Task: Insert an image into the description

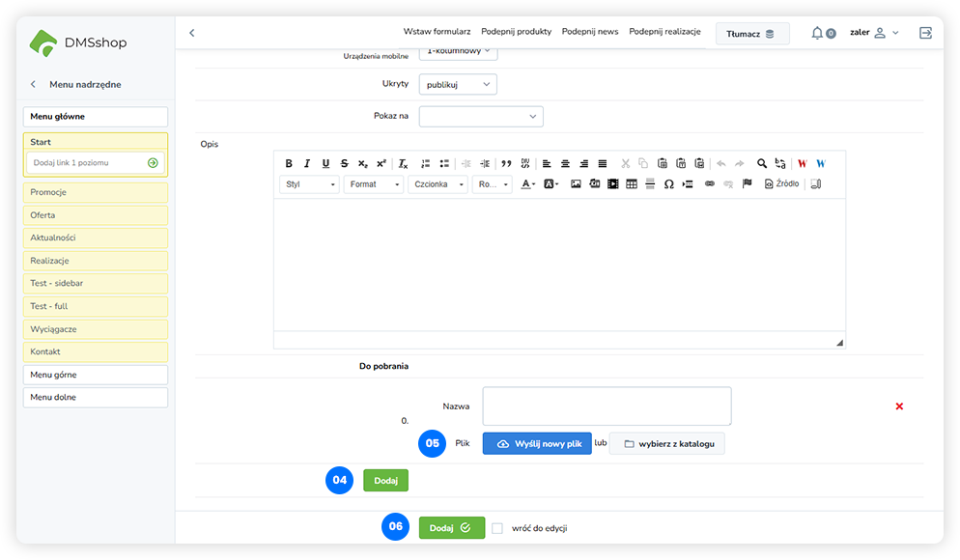Action: pos(576,184)
